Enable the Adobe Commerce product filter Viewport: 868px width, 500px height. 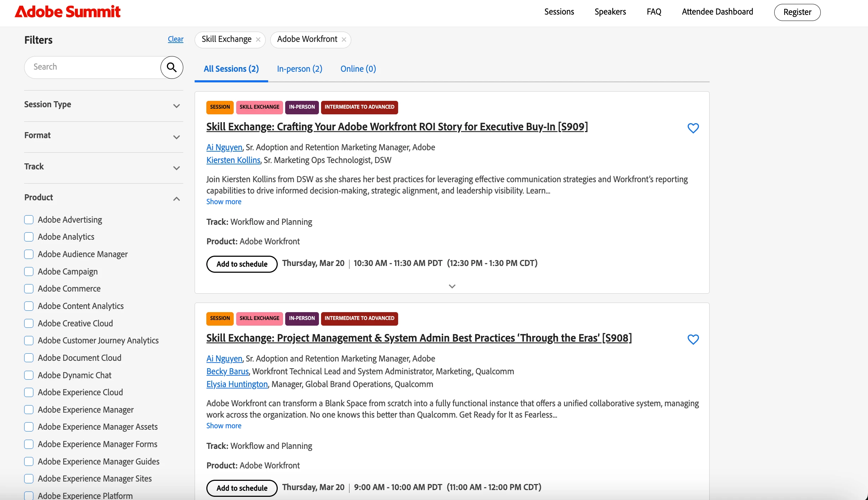click(x=29, y=289)
